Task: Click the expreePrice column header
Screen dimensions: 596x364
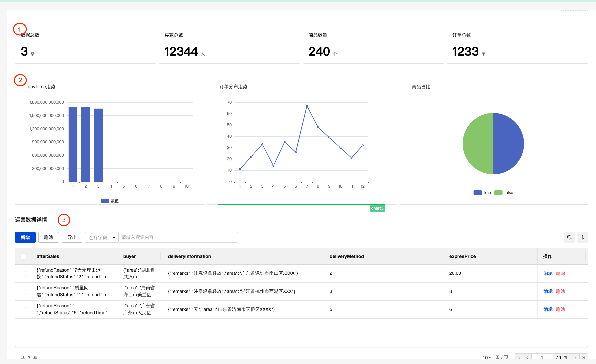Action: click(x=462, y=256)
